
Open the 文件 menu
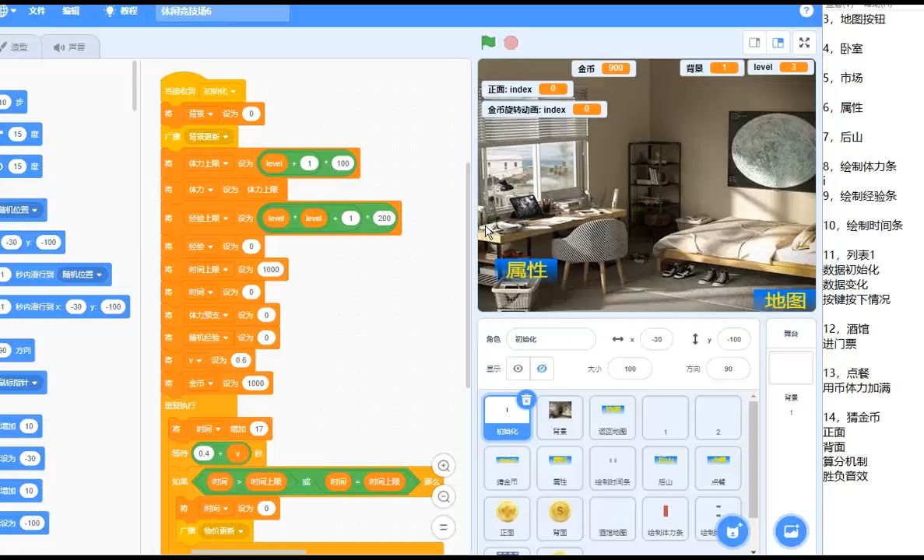click(37, 11)
